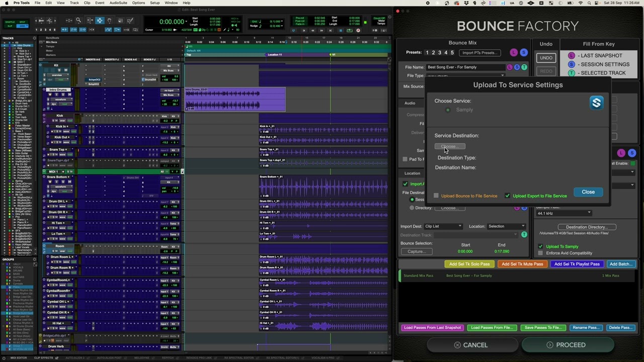Click the purple L icon in the right panel
Screen dimensions: 644x362
point(621,153)
